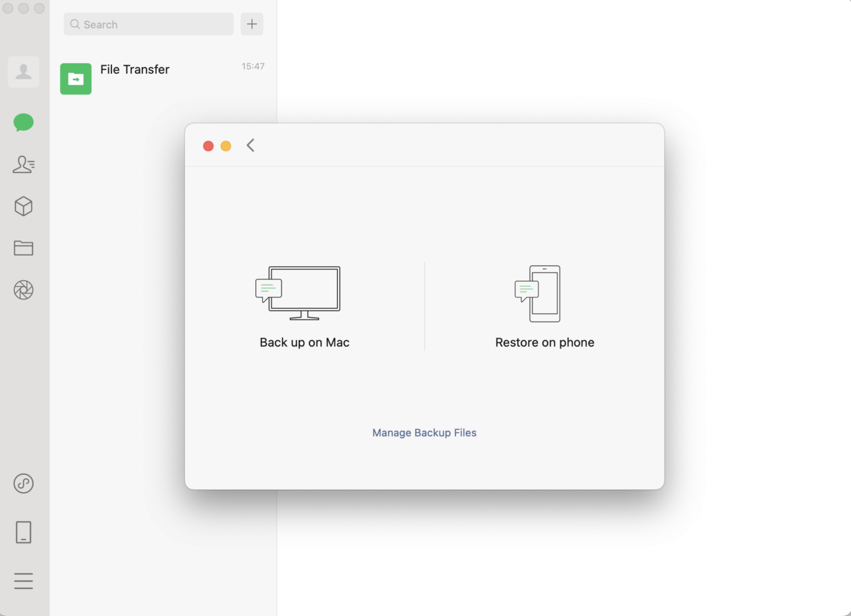The image size is (851, 616).
Task: Click the link sharing sidebar icon
Action: pos(23,484)
